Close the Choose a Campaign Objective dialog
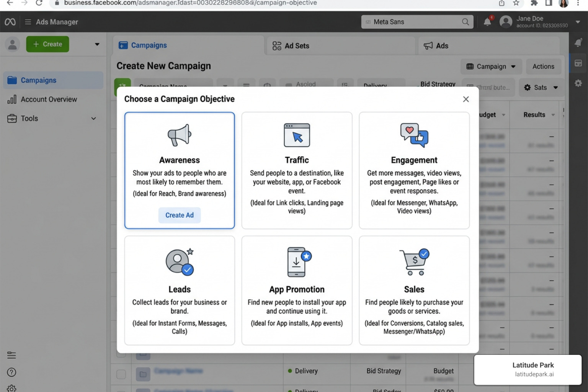Viewport: 588px width, 392px height. coord(466,99)
